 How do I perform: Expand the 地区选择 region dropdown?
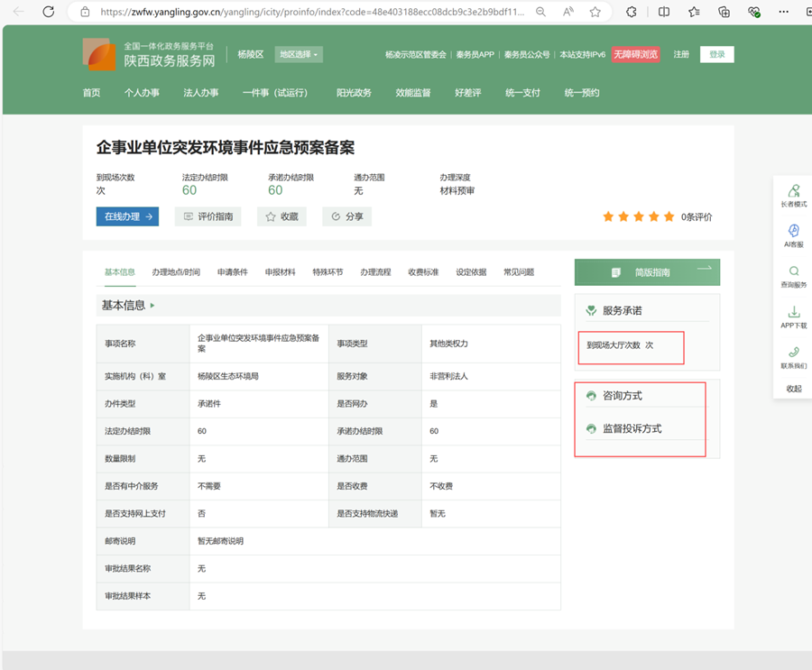pyautogui.click(x=299, y=54)
